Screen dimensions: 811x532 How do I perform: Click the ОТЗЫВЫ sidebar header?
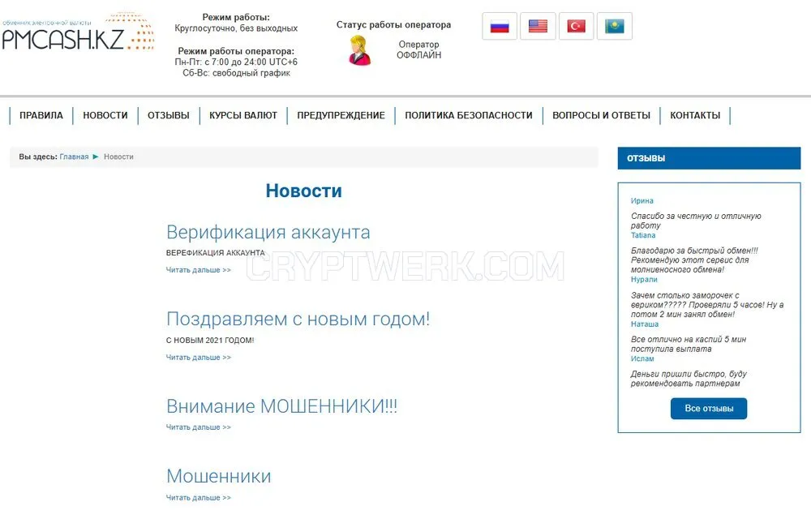tap(709, 158)
